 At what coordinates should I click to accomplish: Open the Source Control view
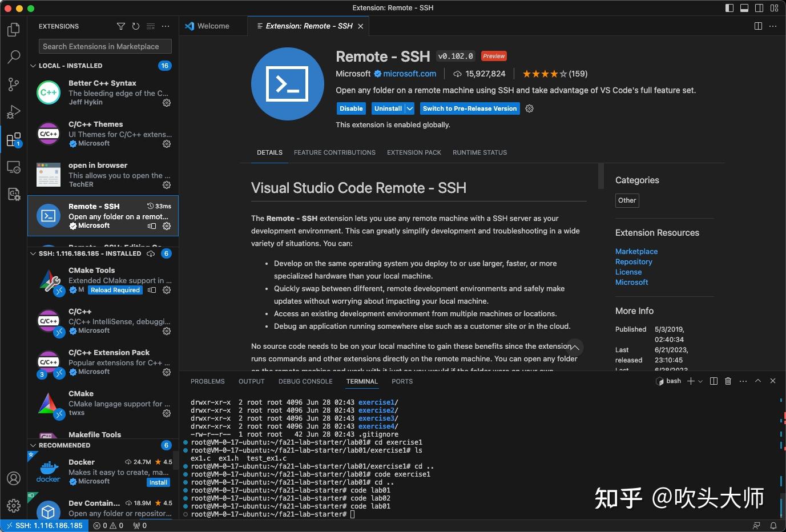(13, 84)
